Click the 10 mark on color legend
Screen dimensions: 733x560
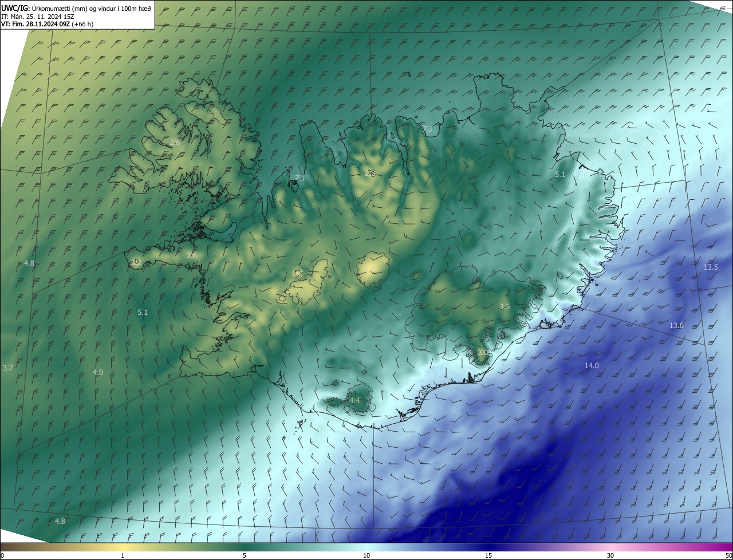click(x=366, y=555)
